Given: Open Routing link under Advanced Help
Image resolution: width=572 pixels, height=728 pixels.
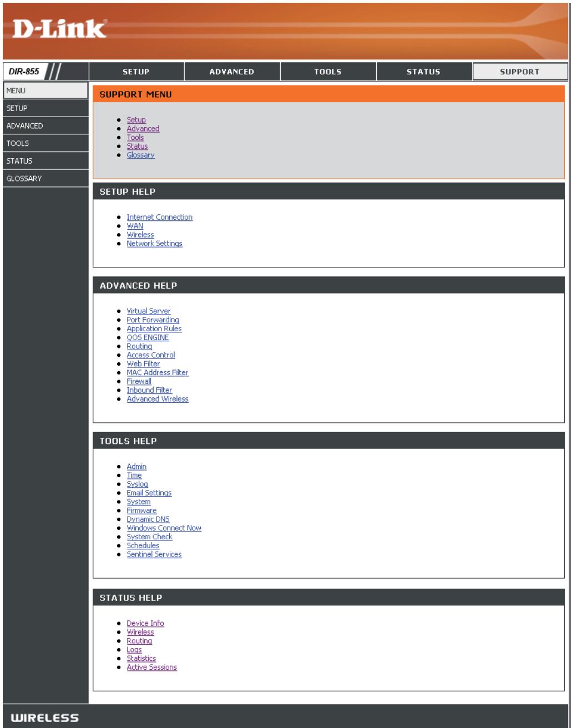Looking at the screenshot, I should [139, 346].
